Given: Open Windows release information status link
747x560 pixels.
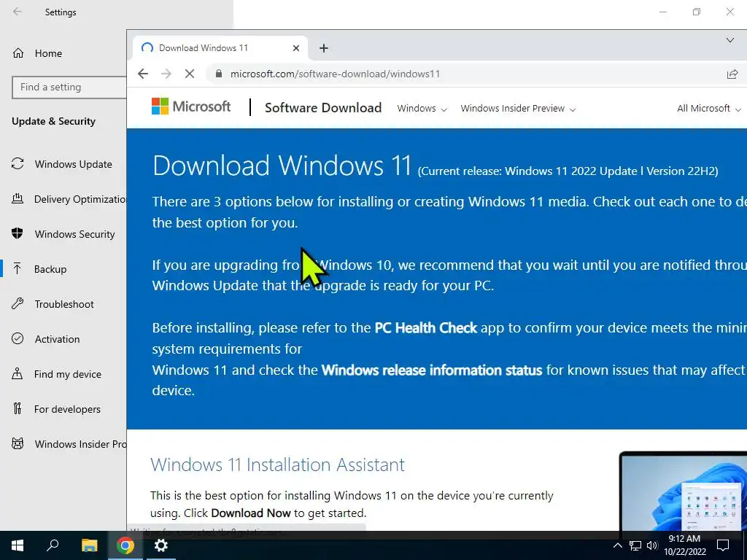Looking at the screenshot, I should (432, 370).
